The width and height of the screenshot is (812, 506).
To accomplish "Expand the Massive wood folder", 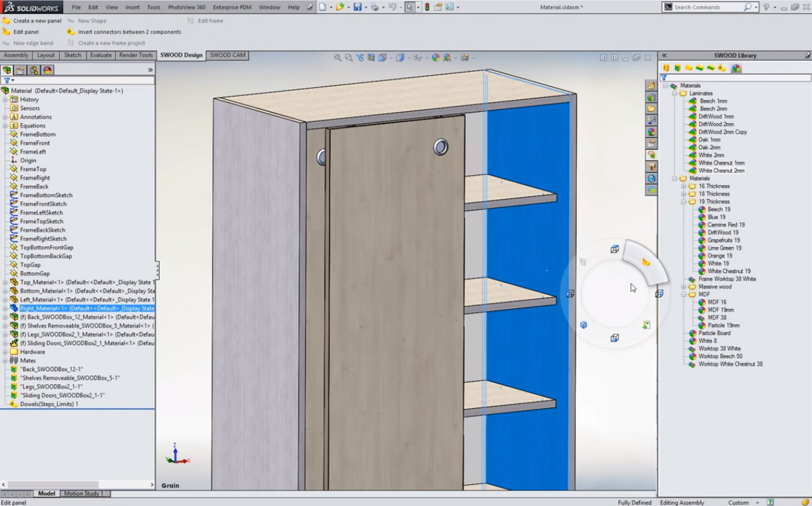I will point(684,287).
